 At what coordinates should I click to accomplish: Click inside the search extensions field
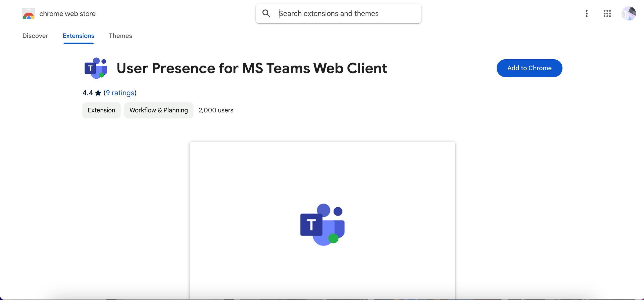[x=335, y=13]
